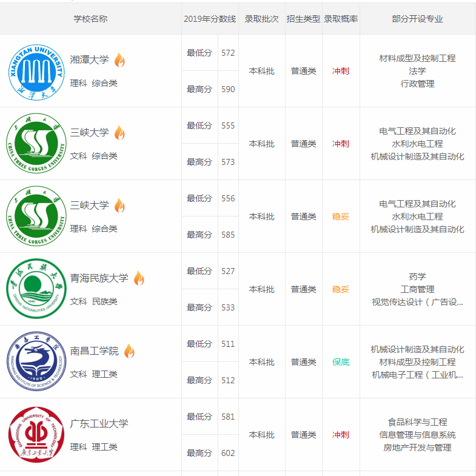Screen dimensions: 476x476
Task: Open the 药学 major entry
Action: tap(417, 277)
